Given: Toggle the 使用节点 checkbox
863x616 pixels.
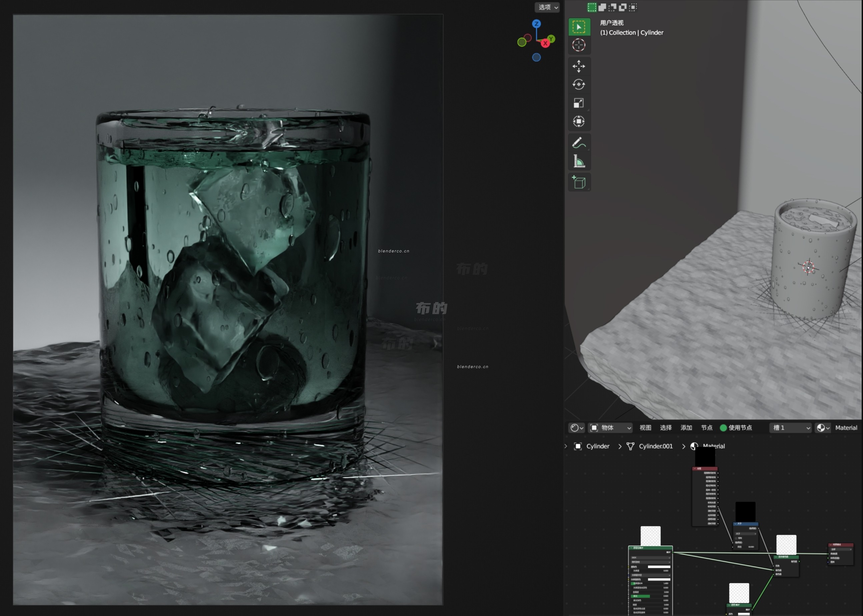Looking at the screenshot, I should point(723,428).
